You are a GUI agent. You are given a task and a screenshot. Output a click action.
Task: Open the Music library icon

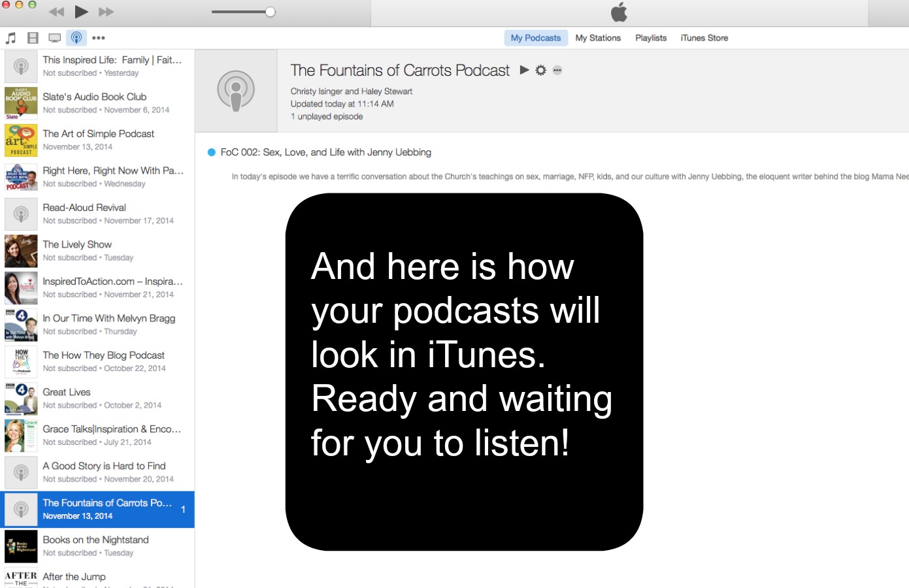click(x=10, y=38)
